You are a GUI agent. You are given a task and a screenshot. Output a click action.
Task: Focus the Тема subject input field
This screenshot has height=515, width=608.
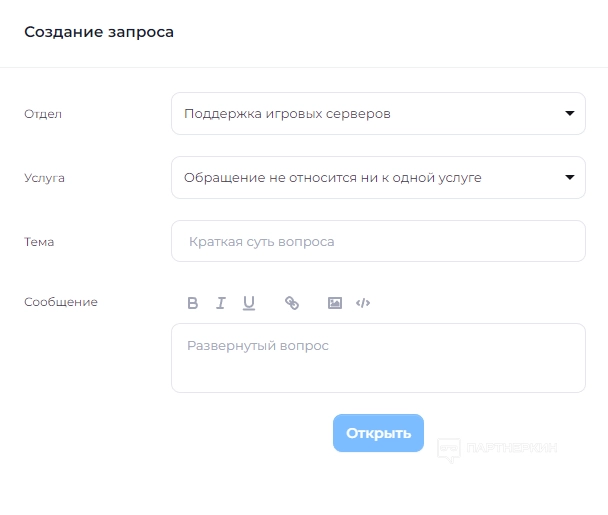pos(378,242)
